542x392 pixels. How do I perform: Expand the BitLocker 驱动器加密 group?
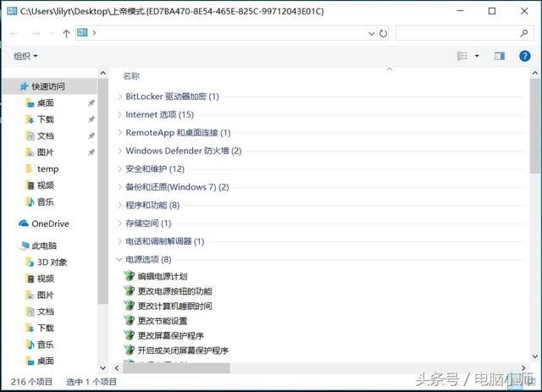click(119, 97)
